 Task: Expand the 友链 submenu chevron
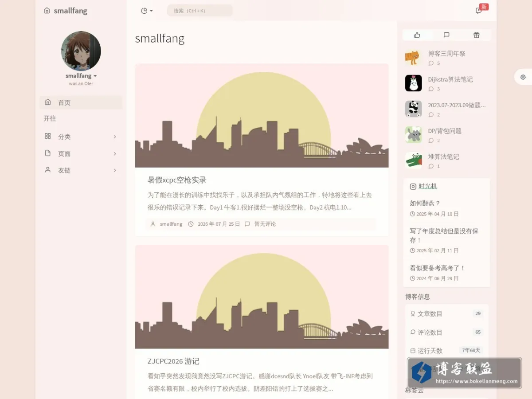click(x=115, y=170)
